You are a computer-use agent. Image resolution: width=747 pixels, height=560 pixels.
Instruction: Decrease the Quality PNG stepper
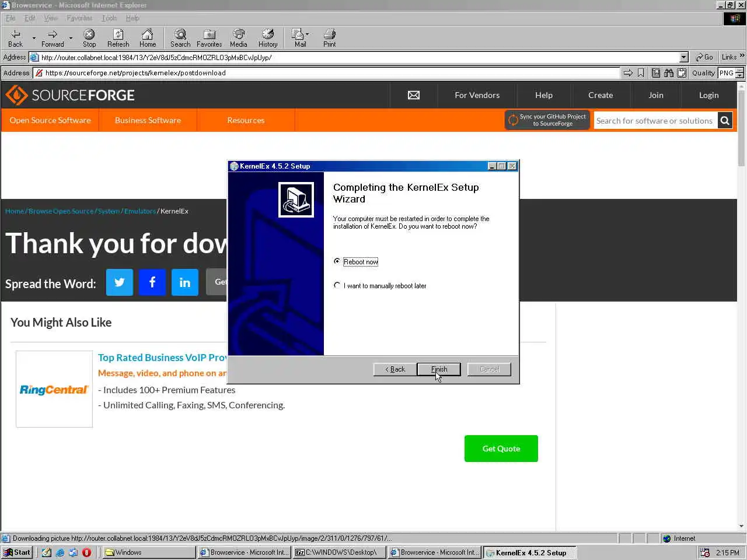click(x=740, y=76)
